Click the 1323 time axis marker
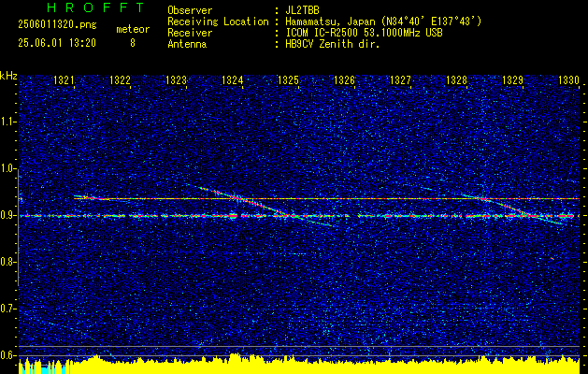 pyautogui.click(x=176, y=79)
